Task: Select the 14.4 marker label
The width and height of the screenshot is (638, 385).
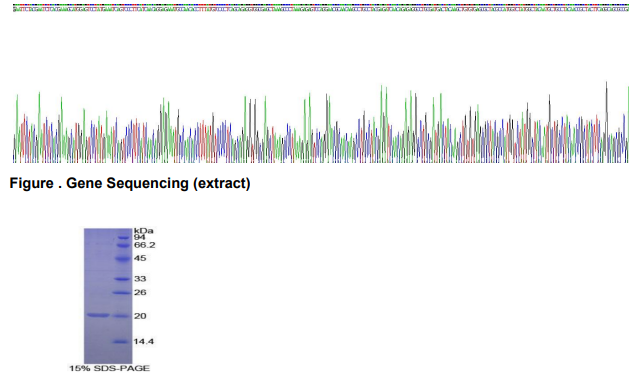Action: 144,342
